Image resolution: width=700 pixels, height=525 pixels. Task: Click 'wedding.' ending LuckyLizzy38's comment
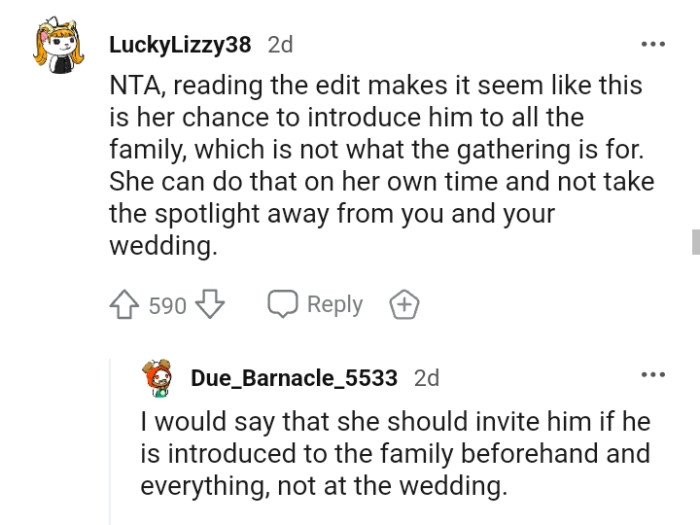[x=163, y=246]
